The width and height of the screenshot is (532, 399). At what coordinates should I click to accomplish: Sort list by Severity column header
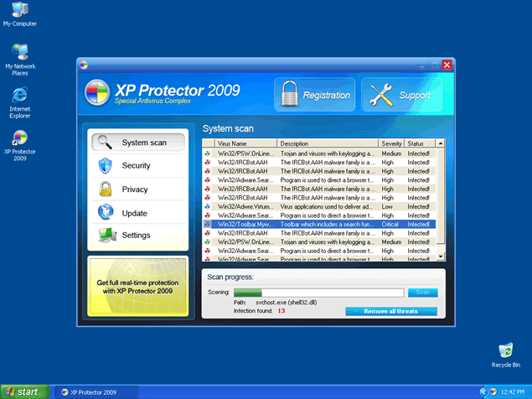tap(391, 143)
